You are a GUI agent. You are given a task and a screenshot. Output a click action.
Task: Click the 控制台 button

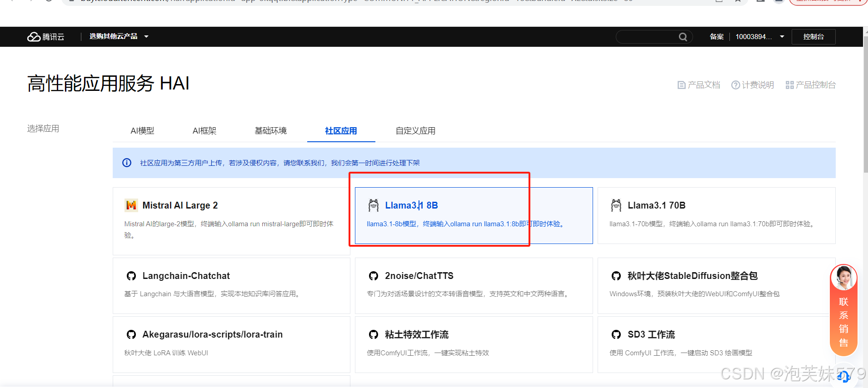pos(813,37)
